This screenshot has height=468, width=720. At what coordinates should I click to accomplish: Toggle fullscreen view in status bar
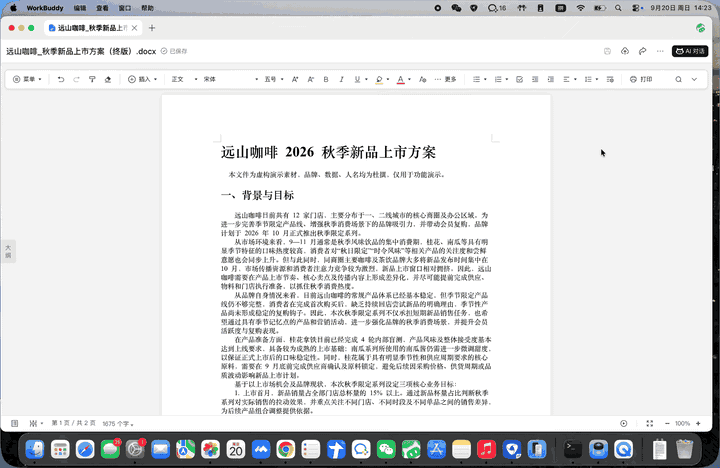(x=649, y=423)
